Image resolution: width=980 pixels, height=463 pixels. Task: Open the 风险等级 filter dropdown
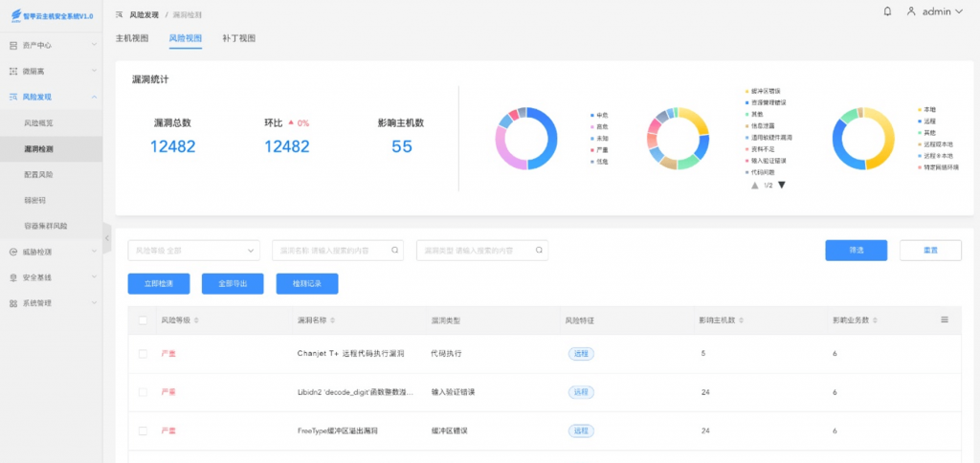(194, 251)
